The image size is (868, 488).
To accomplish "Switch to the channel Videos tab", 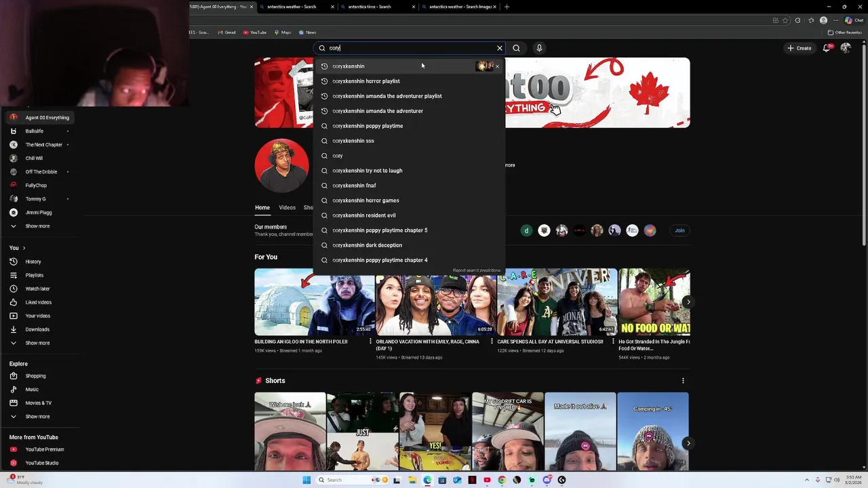I will coord(288,207).
